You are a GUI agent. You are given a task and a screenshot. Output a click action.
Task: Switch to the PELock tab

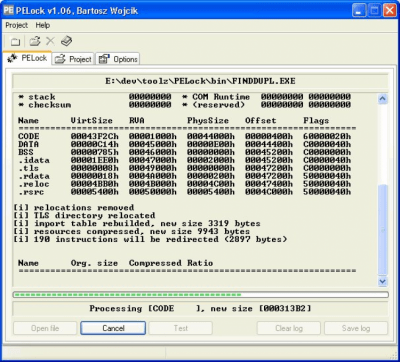(27, 58)
